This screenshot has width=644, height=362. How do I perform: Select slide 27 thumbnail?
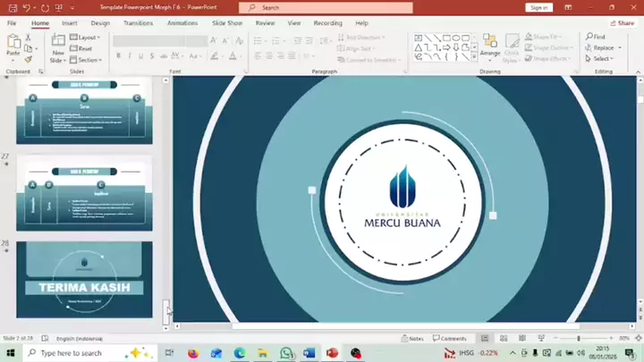84,193
